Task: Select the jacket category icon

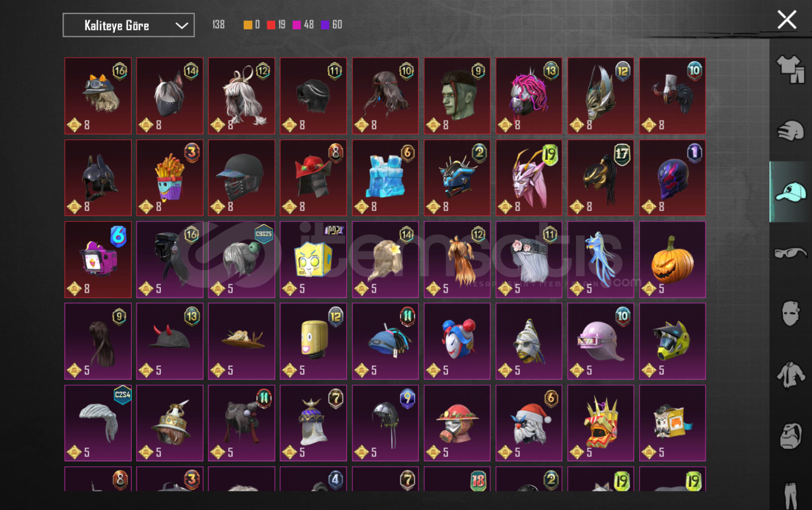Action: click(791, 374)
